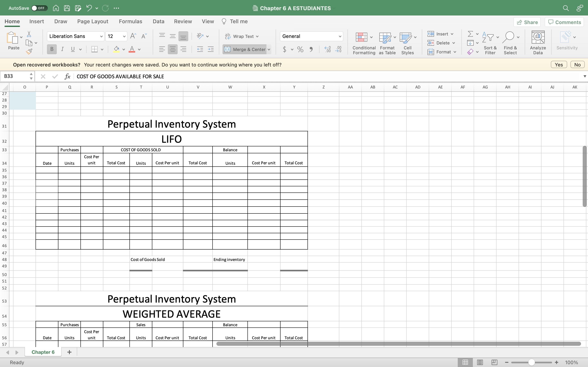Expand the Merge & Center dropdown arrow
Screen dimensions: 588x367
(x=269, y=50)
